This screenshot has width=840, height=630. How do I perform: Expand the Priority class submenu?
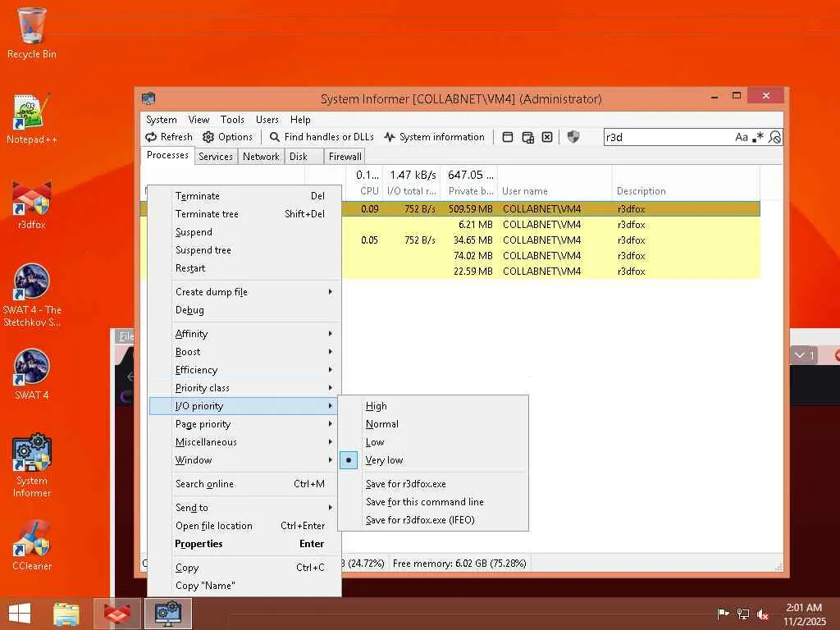pyautogui.click(x=244, y=388)
